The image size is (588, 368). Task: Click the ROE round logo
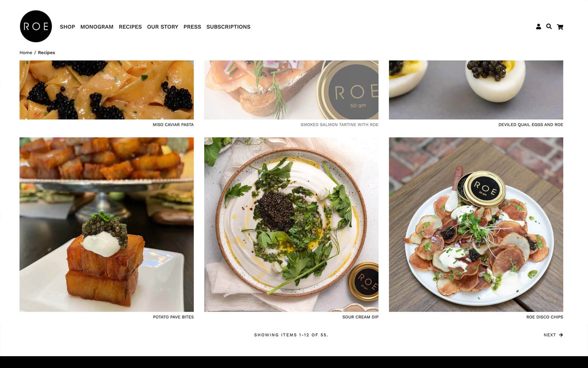pyautogui.click(x=36, y=26)
